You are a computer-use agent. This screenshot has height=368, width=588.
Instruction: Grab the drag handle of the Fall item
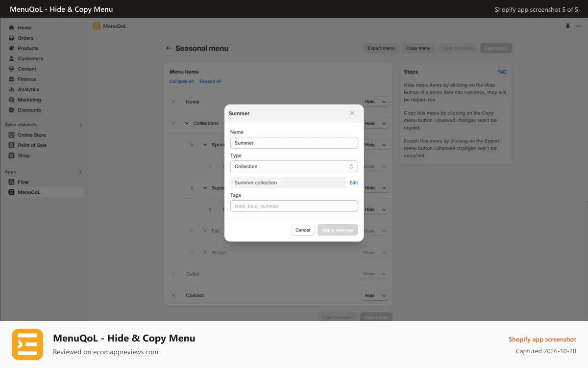pyautogui.click(x=192, y=231)
